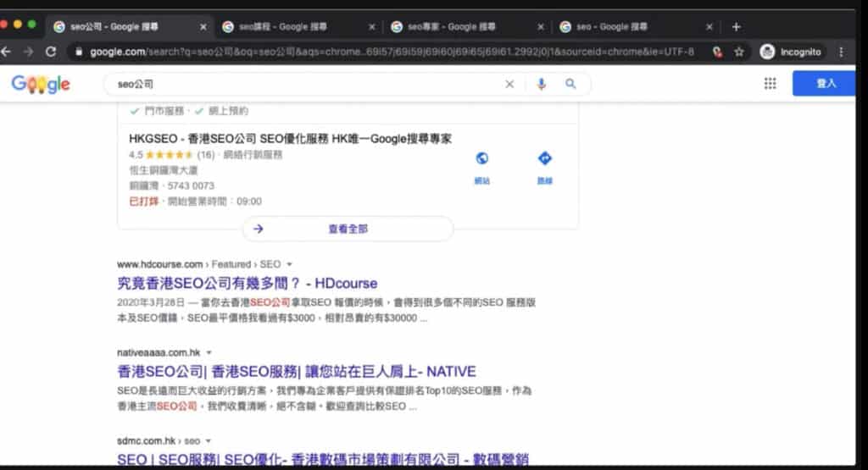The height and width of the screenshot is (470, 868).
Task: Open the sdmc.com.hk SEO result link
Action: 323,459
